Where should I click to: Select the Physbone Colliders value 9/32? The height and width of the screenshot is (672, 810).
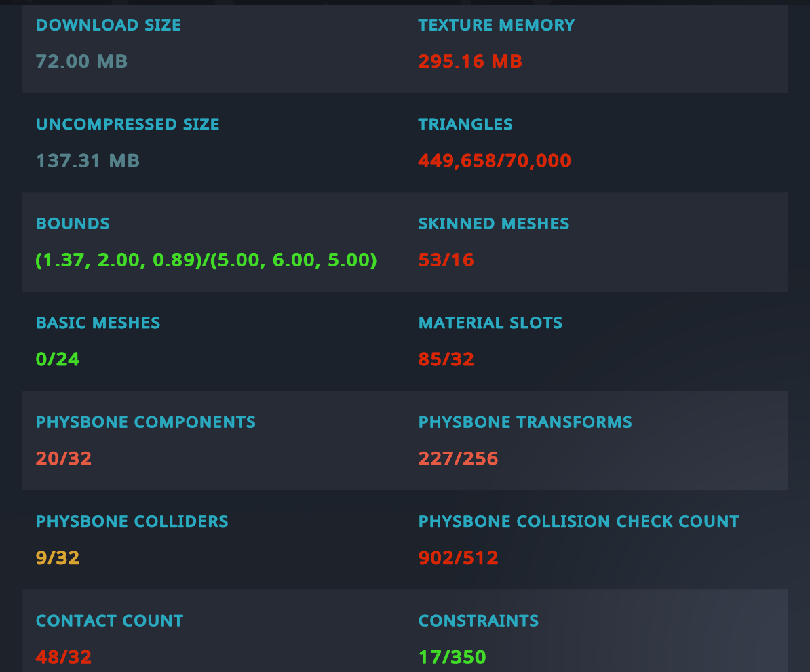click(x=58, y=558)
